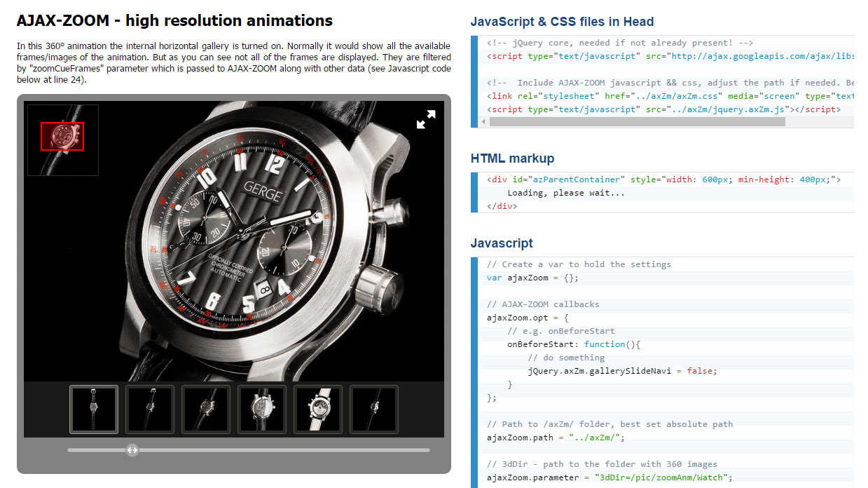Select the highlighted first gallery thumbnail

pos(94,409)
